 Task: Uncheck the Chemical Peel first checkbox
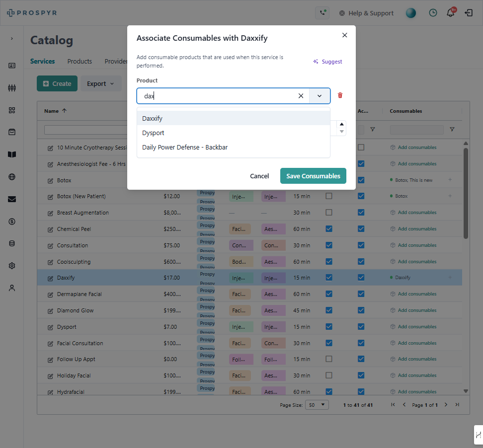pyautogui.click(x=328, y=229)
